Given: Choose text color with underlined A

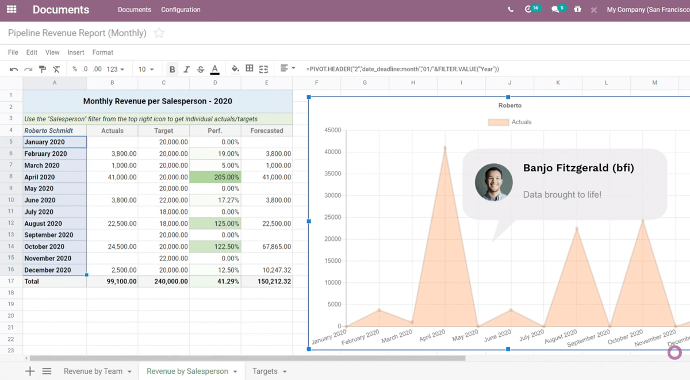Looking at the screenshot, I should (x=215, y=69).
